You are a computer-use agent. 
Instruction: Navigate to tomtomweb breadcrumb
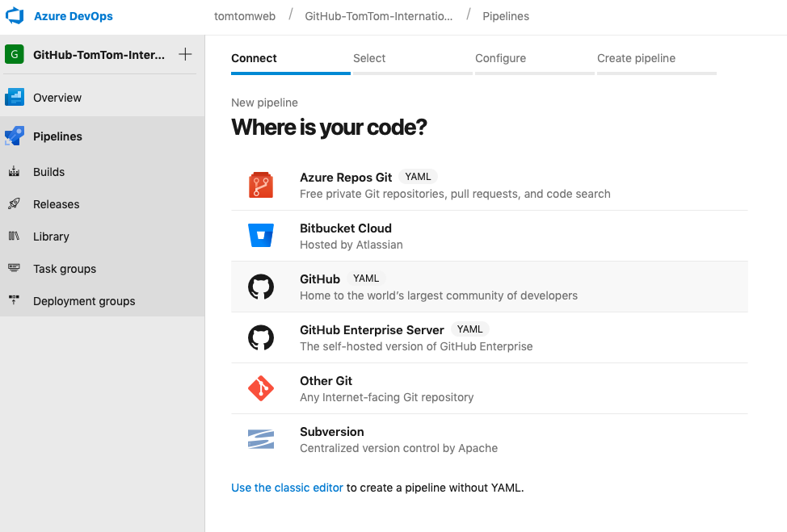[x=245, y=16]
